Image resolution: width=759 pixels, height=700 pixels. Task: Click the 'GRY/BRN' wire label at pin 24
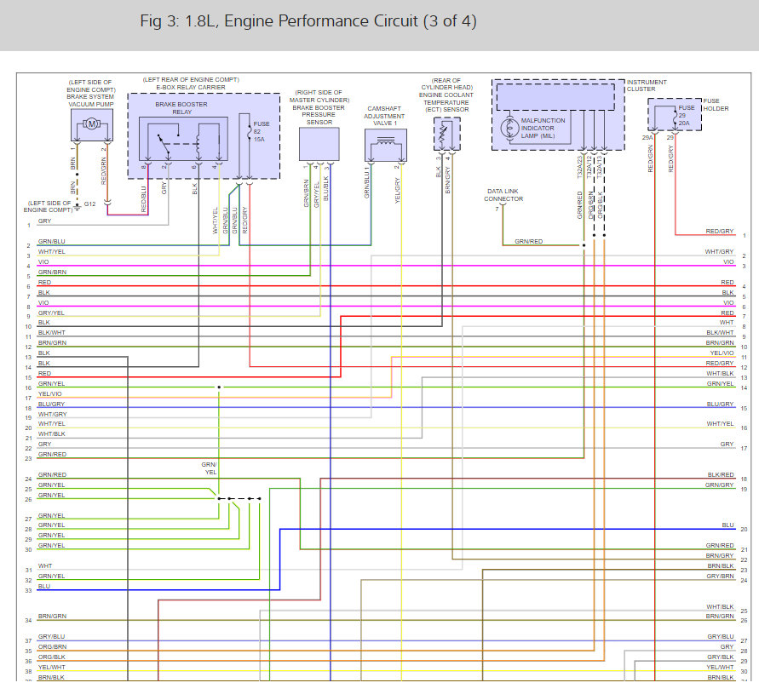point(720,577)
